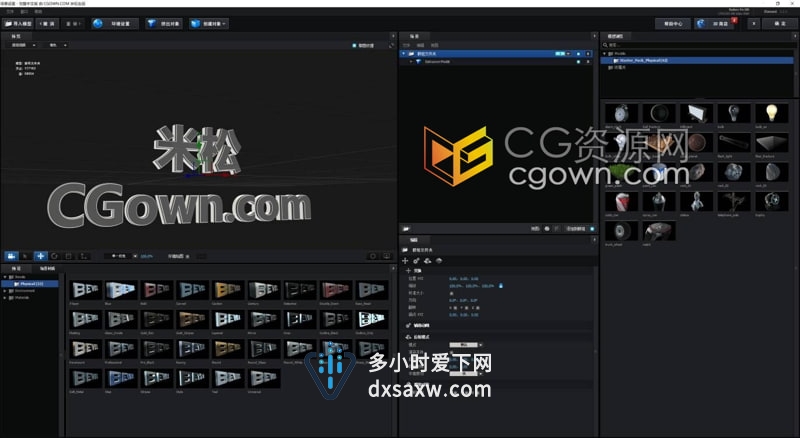Select Starter_Pack_Physical in the Model Browser tree
Screen dimensions: 800x438
tap(697, 60)
